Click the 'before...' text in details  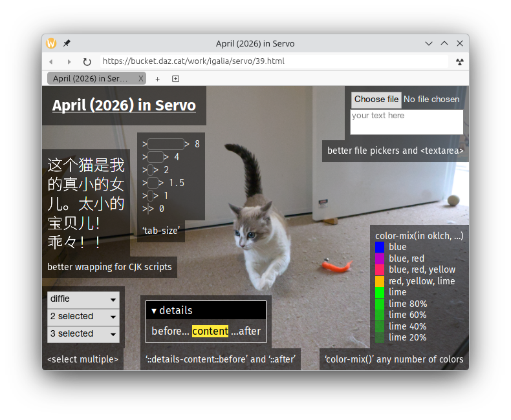171,331
